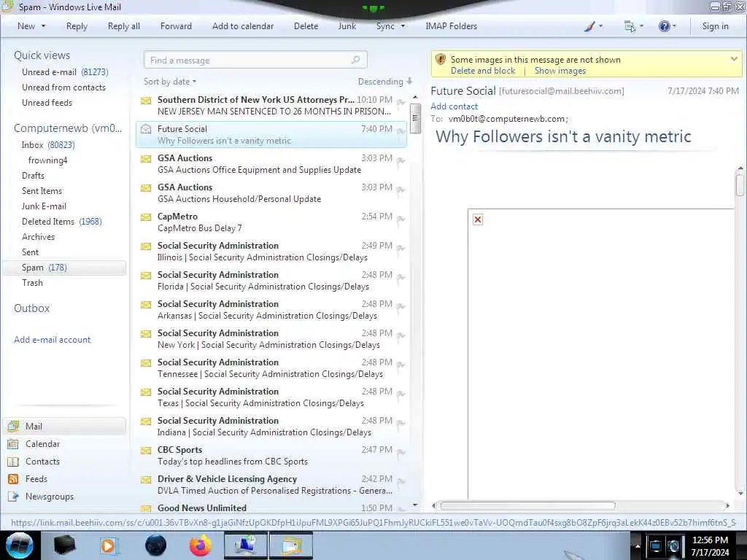Switch to the Windows Live Mail taskbar button
This screenshot has width=747, height=560.
[x=291, y=545]
